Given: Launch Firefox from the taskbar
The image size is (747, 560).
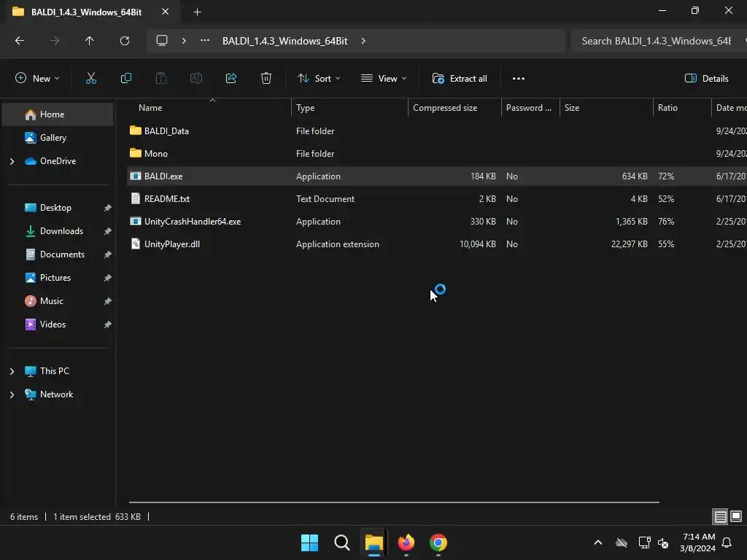Looking at the screenshot, I should pos(406,542).
